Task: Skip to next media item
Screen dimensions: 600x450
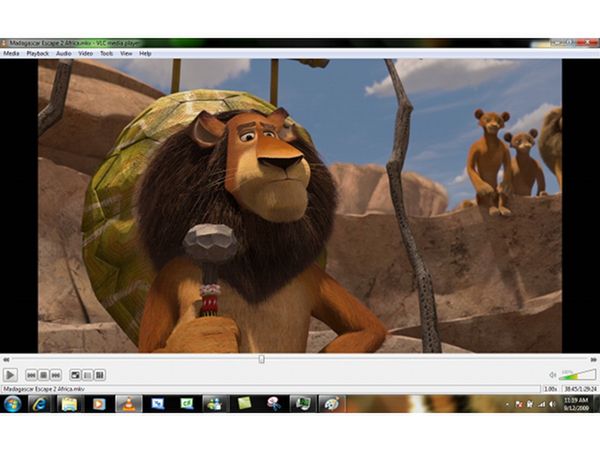Action: [56, 375]
